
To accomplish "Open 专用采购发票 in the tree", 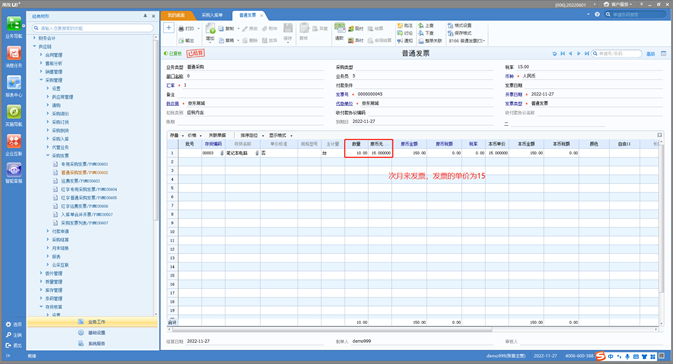I will coord(84,164).
